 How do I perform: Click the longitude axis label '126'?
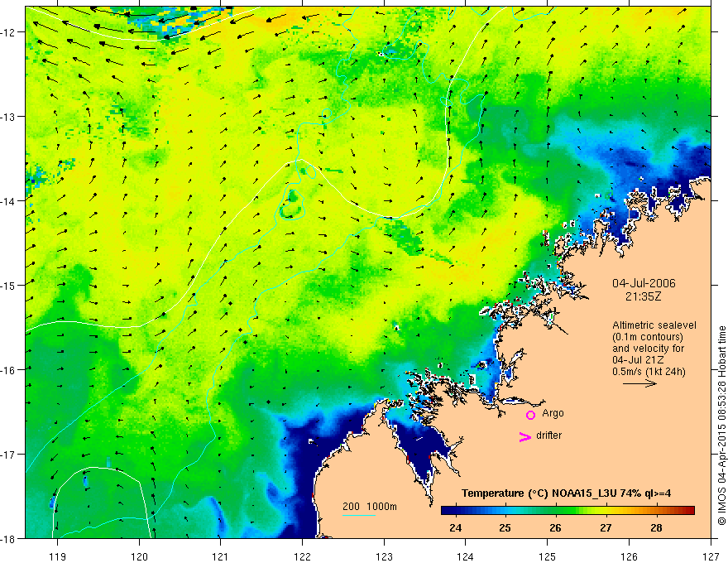629,556
